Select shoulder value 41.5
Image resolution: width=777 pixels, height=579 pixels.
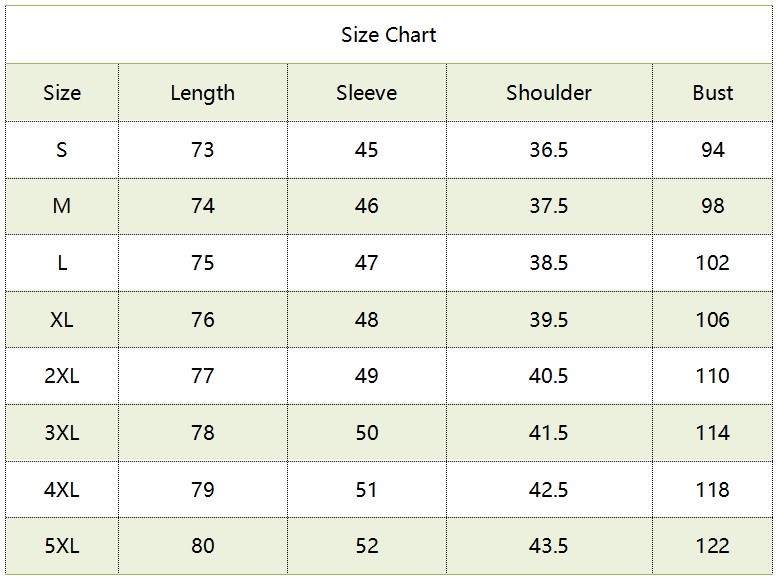click(548, 433)
